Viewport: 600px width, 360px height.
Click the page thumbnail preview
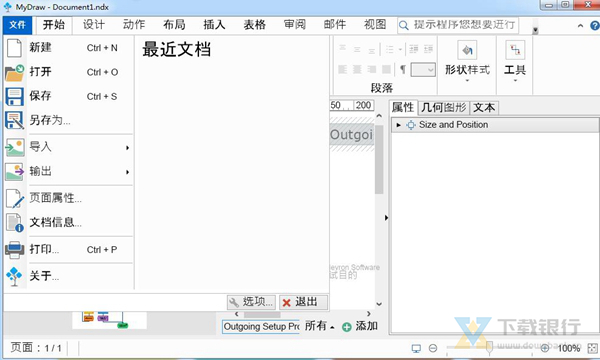click(x=109, y=321)
